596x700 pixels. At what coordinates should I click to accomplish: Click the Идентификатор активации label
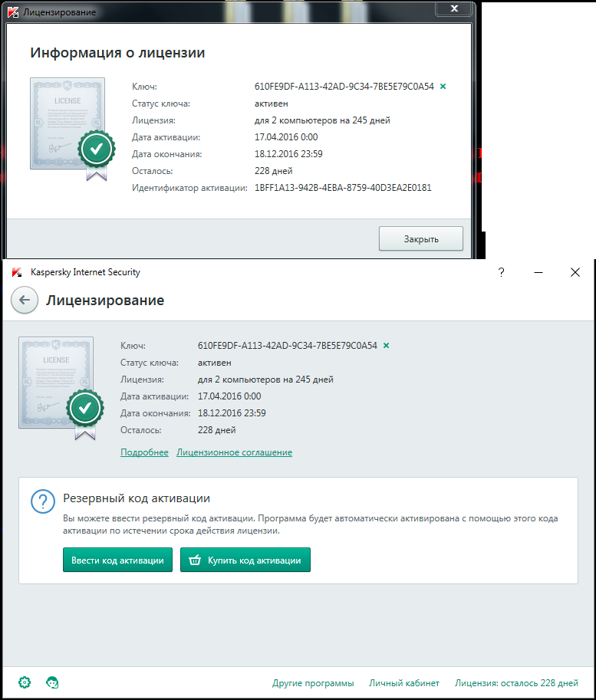(x=189, y=188)
